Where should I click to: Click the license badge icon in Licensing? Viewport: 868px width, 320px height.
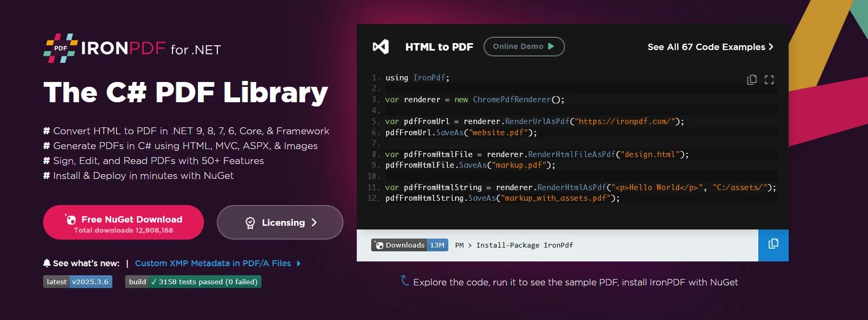tap(250, 223)
